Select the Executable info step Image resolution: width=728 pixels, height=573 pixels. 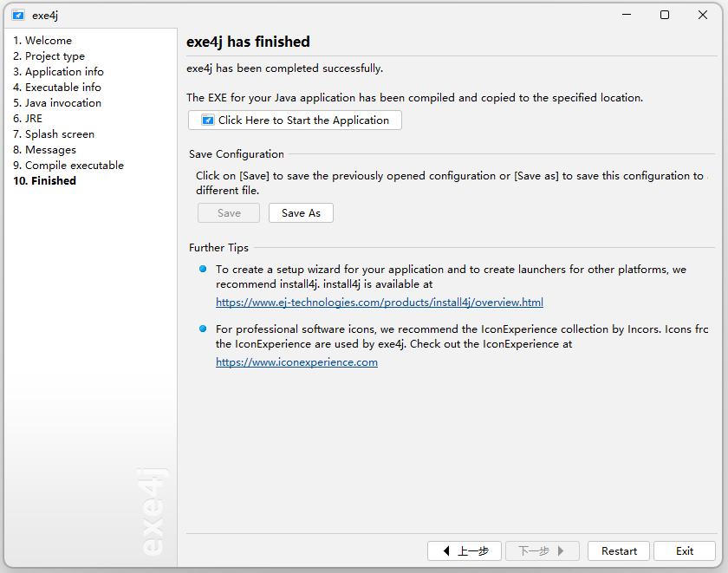pyautogui.click(x=57, y=88)
